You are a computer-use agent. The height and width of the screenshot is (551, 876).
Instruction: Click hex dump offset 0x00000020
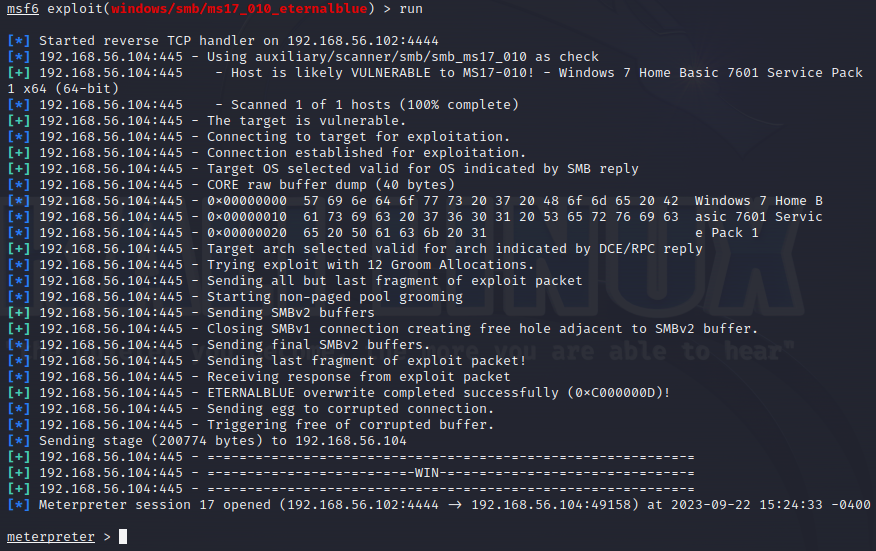247,233
